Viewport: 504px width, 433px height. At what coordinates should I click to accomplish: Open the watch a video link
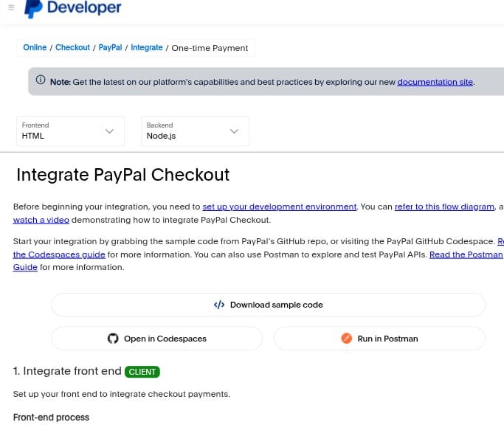click(x=41, y=220)
